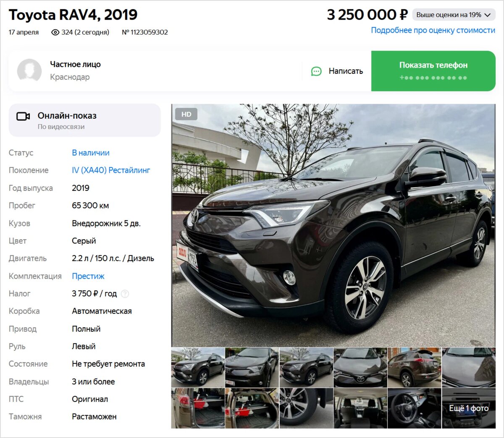
Task: Open the Престиж trim level link
Action: (x=88, y=276)
